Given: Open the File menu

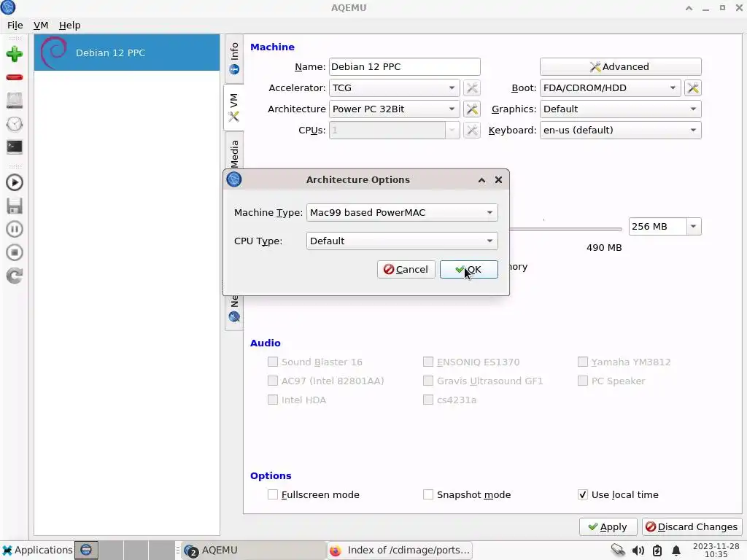Looking at the screenshot, I should point(15,26).
